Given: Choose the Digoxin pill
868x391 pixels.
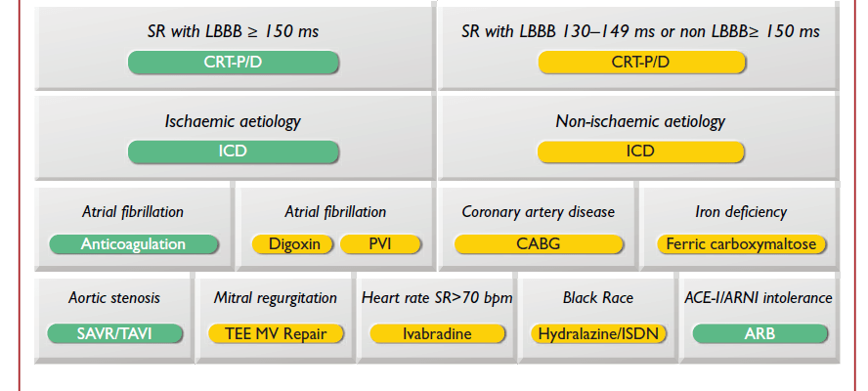Looking at the screenshot, I should click(x=293, y=244).
